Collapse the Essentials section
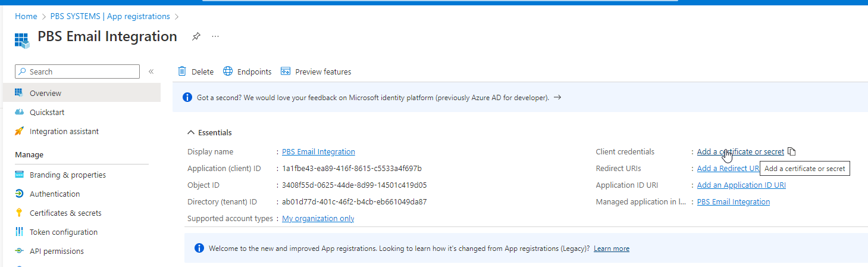 pos(191,132)
